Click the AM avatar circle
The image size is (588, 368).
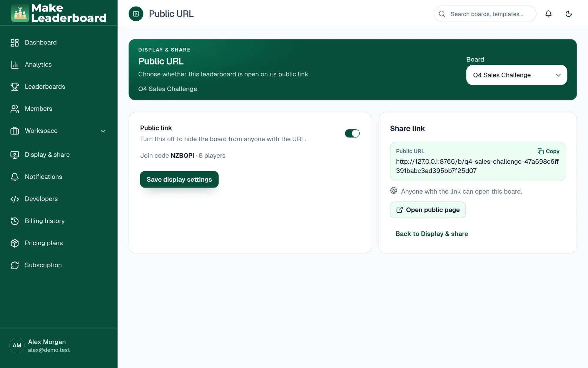click(x=17, y=346)
